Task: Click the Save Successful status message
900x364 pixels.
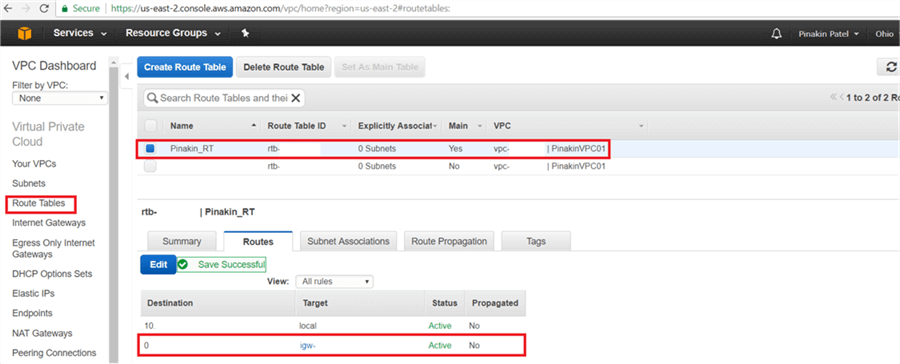Action: point(222,265)
